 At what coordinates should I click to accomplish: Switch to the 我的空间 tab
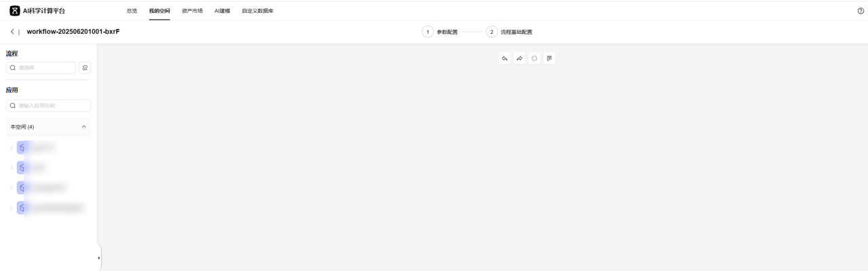click(x=159, y=11)
